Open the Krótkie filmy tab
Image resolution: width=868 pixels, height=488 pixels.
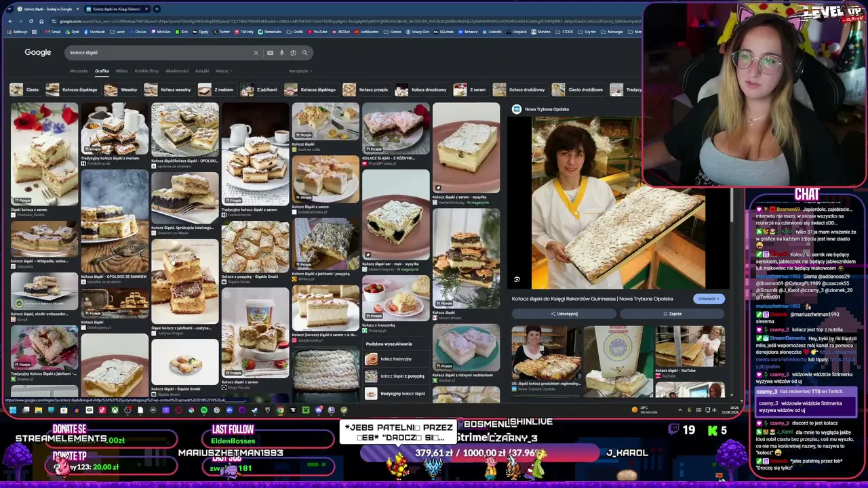[146, 71]
